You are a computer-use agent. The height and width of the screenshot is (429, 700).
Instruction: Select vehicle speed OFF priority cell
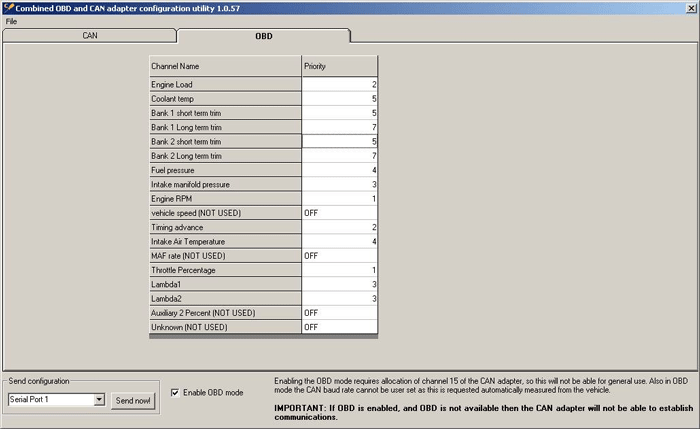point(339,213)
